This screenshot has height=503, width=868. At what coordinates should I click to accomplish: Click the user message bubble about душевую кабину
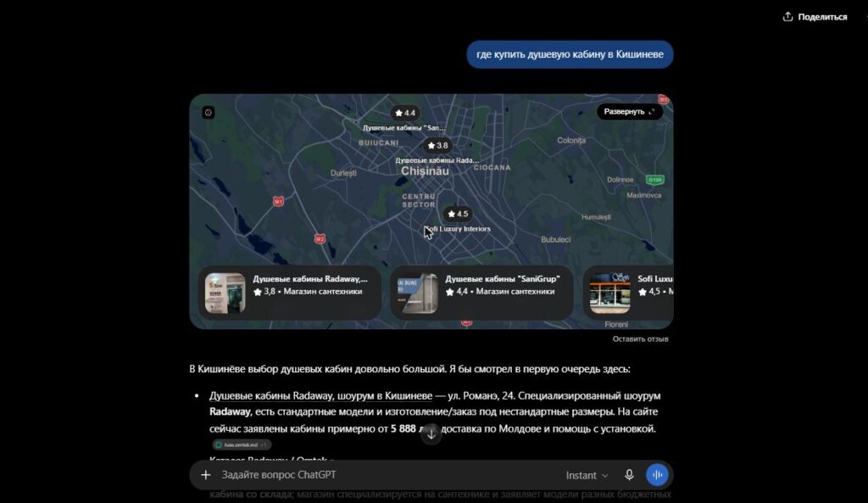[x=570, y=54]
